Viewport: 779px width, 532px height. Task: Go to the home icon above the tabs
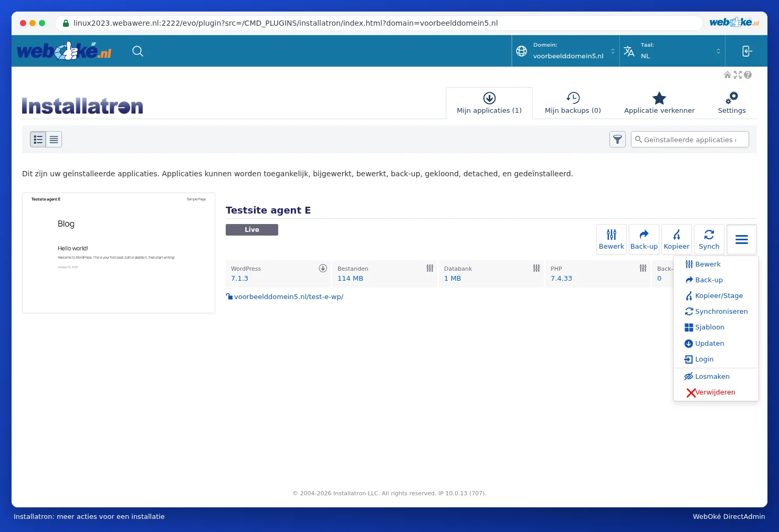coord(728,75)
